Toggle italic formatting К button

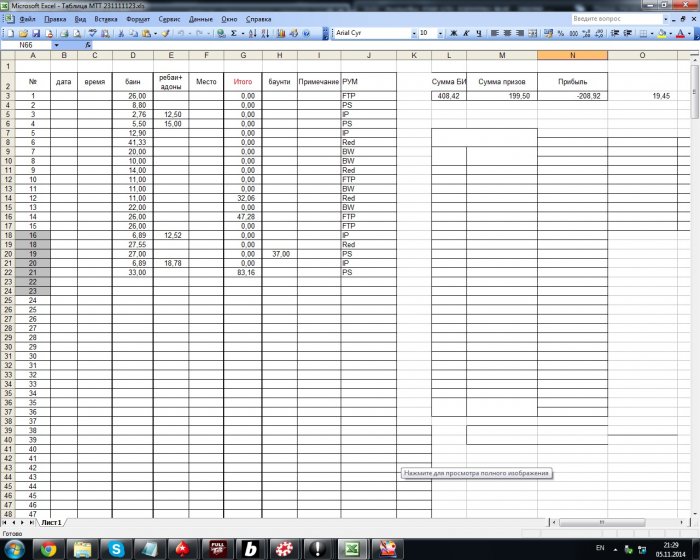tap(466, 33)
